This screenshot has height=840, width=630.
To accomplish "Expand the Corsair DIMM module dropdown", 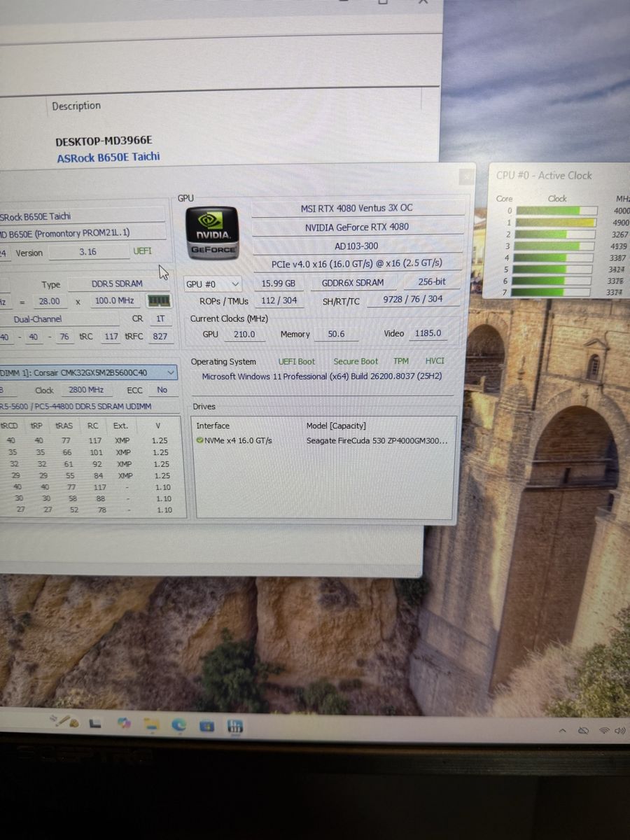I will click(171, 372).
